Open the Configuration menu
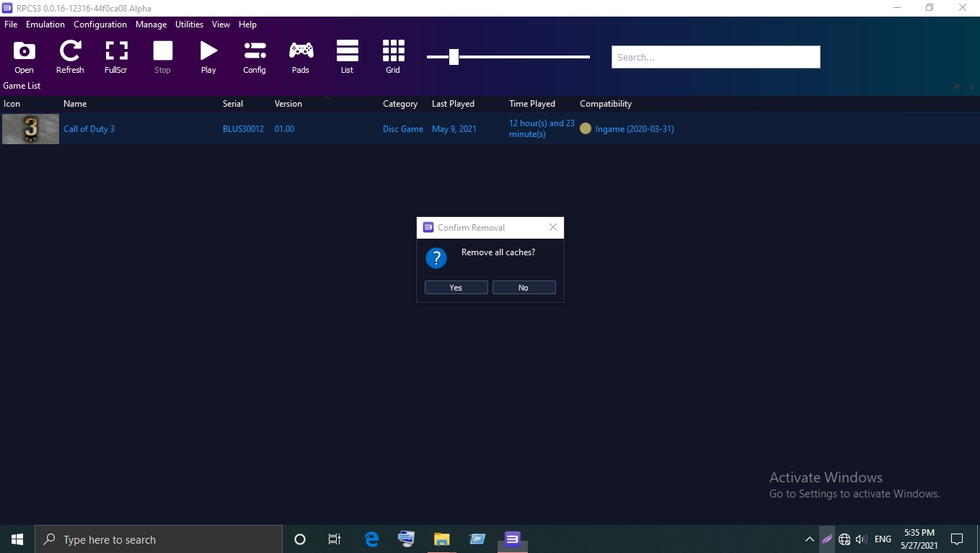Viewport: 980px width, 553px height. click(x=100, y=25)
